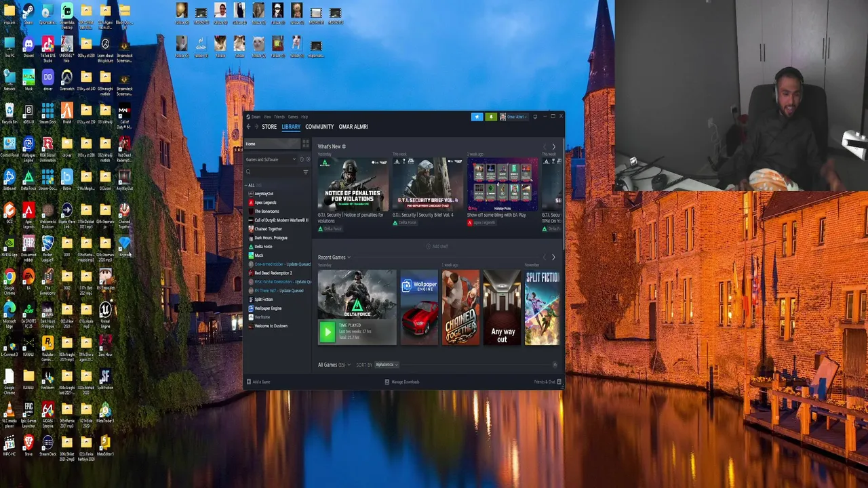
Task: Select Red Dead Redemption 2 in library list
Action: point(273,273)
